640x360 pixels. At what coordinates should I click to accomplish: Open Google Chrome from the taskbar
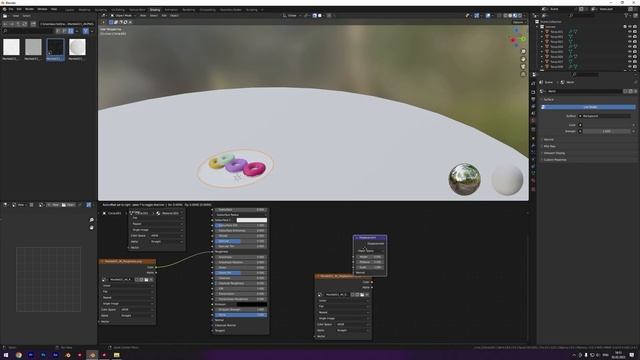click(x=18, y=355)
